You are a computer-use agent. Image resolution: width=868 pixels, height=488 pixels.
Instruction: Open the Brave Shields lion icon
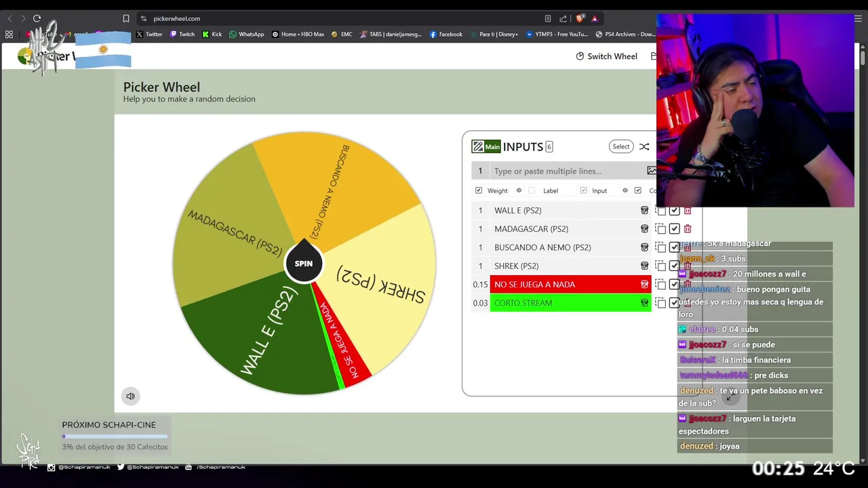tap(579, 18)
